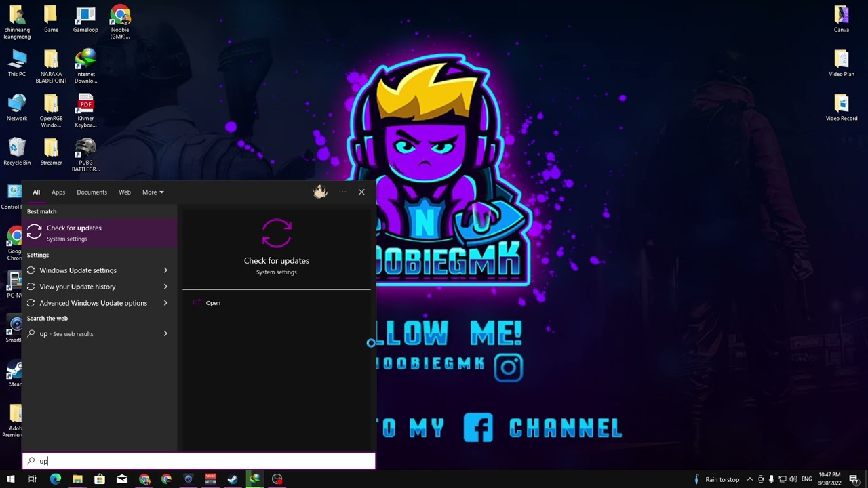Viewport: 868px width, 488px height.
Task: Select the This PC desktop icon
Action: pos(17,64)
